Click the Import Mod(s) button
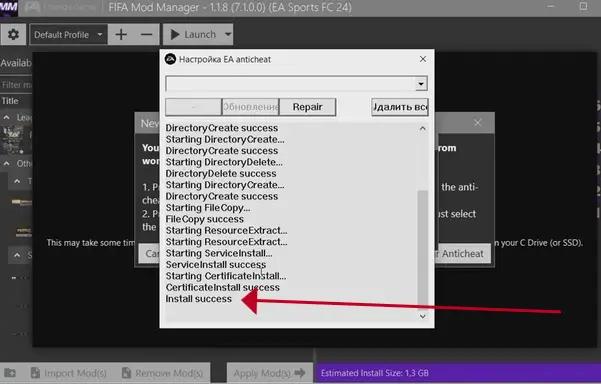601x384 pixels. (68, 373)
